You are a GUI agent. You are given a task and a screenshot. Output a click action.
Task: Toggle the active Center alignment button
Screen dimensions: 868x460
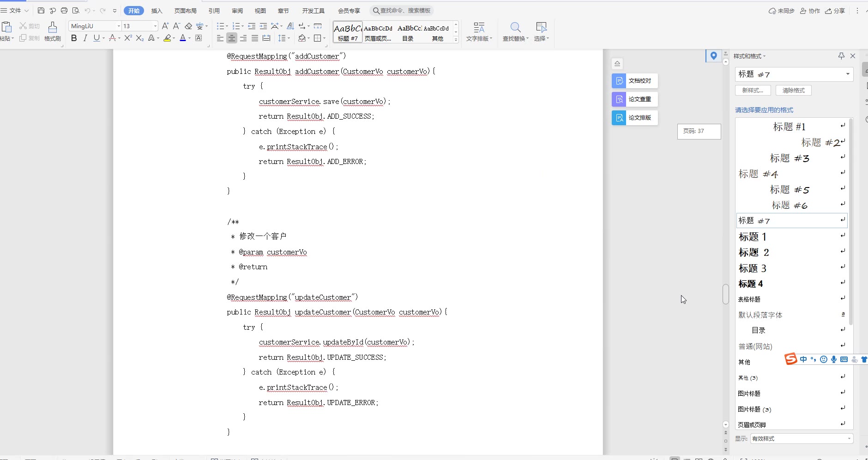pos(232,38)
